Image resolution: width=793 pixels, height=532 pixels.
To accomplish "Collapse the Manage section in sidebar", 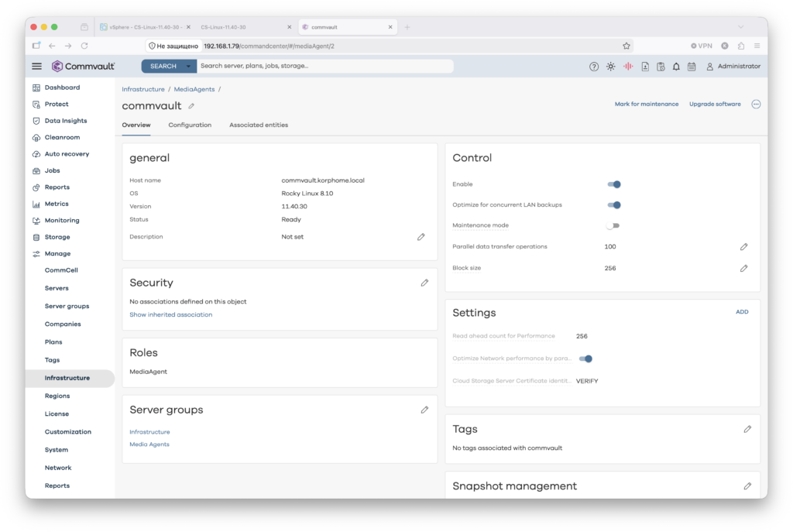I will [x=57, y=254].
